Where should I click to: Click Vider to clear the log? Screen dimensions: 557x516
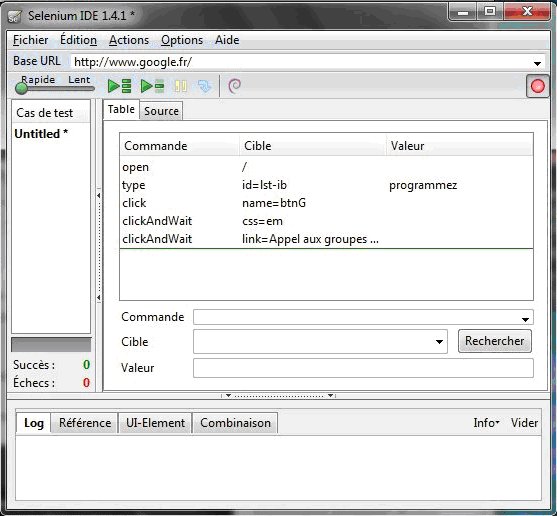coord(524,423)
